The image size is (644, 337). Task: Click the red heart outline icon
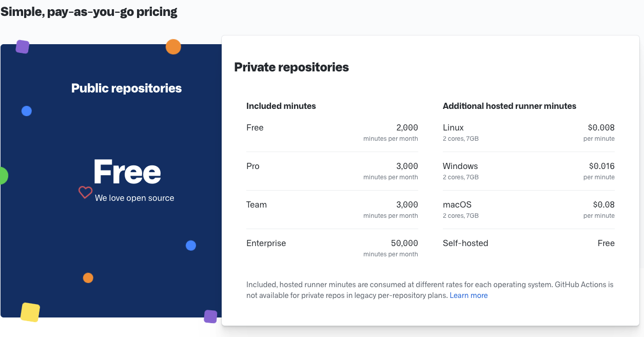[85, 193]
